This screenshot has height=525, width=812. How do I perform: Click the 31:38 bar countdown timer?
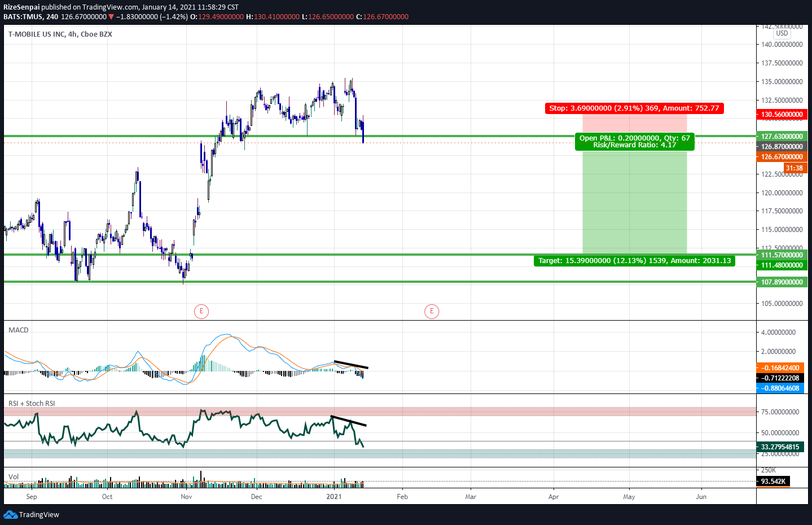pyautogui.click(x=795, y=168)
